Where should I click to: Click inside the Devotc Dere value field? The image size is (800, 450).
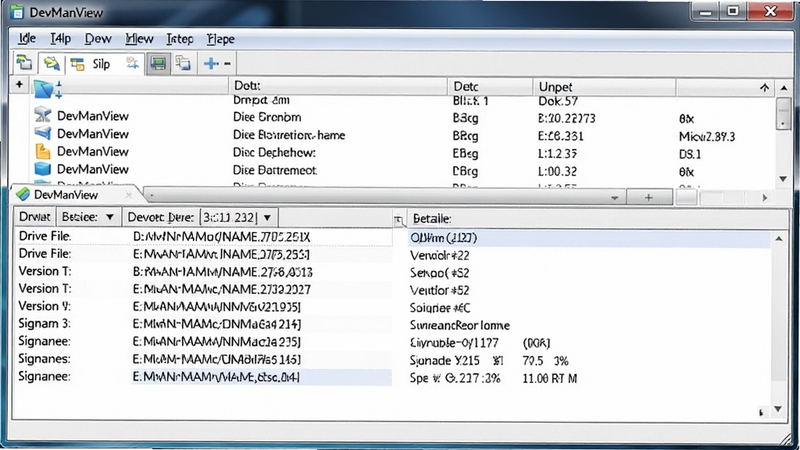(230, 217)
